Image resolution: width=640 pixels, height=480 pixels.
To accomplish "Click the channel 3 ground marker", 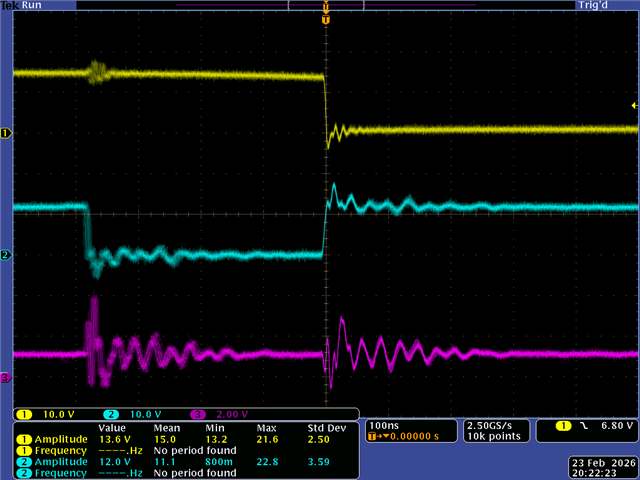I will pos(6,378).
